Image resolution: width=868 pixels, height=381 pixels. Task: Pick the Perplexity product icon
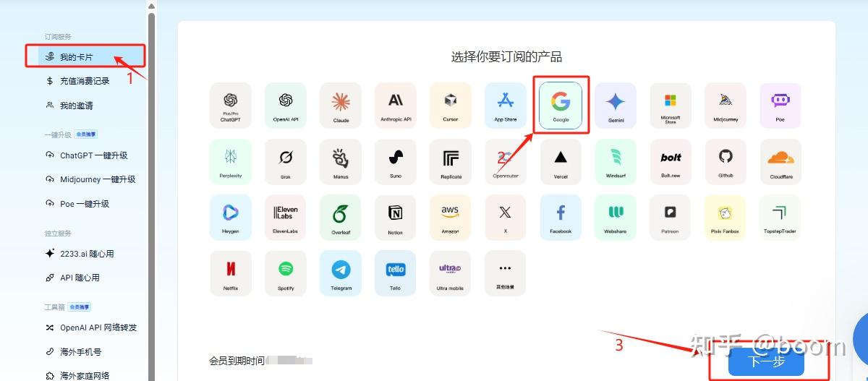[x=231, y=162]
